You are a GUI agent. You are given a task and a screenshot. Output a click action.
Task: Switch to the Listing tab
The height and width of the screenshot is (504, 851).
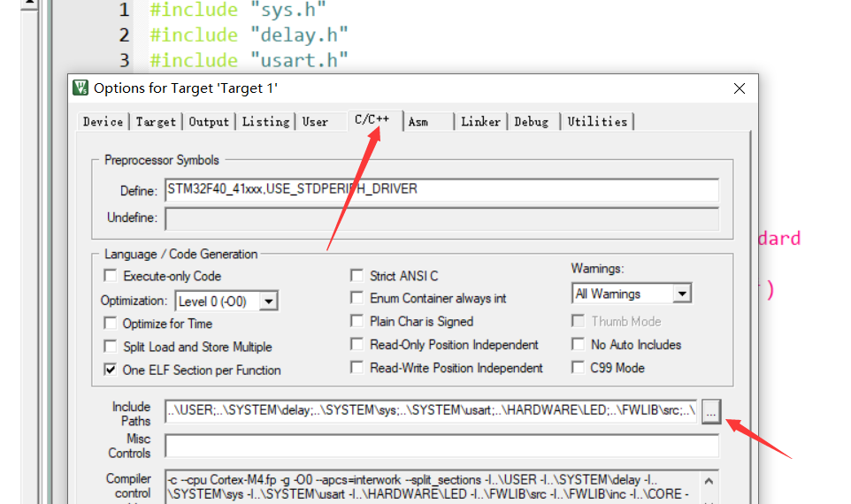coord(265,121)
